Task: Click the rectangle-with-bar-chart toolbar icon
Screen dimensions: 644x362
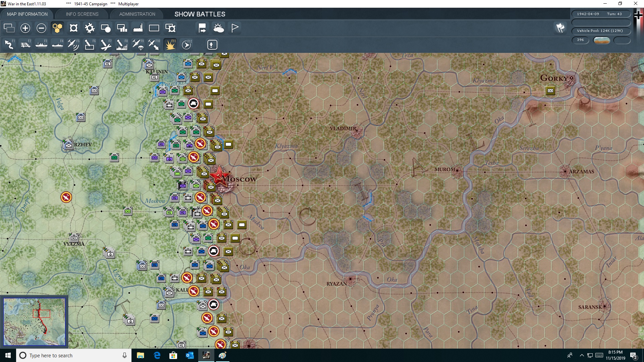Action: click(122, 28)
